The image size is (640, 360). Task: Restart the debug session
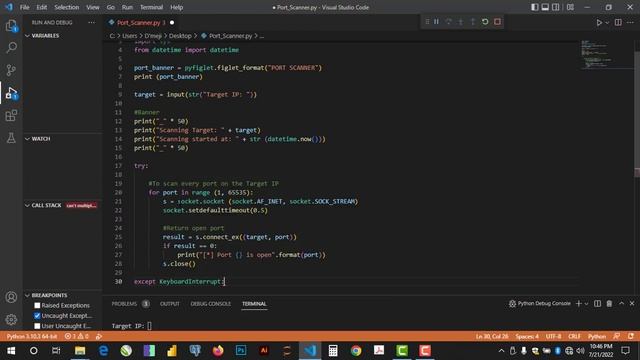(485, 22)
